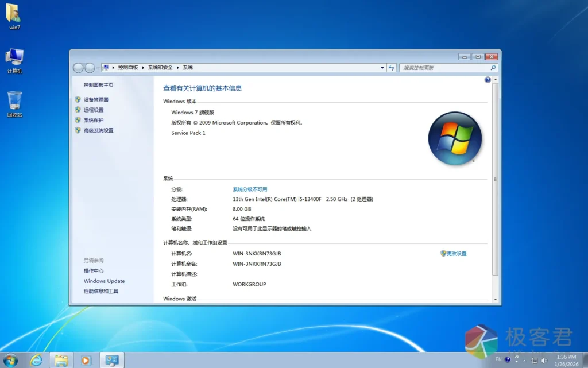Click the scrollbar down arrow in System window
The height and width of the screenshot is (368, 588).
point(496,299)
